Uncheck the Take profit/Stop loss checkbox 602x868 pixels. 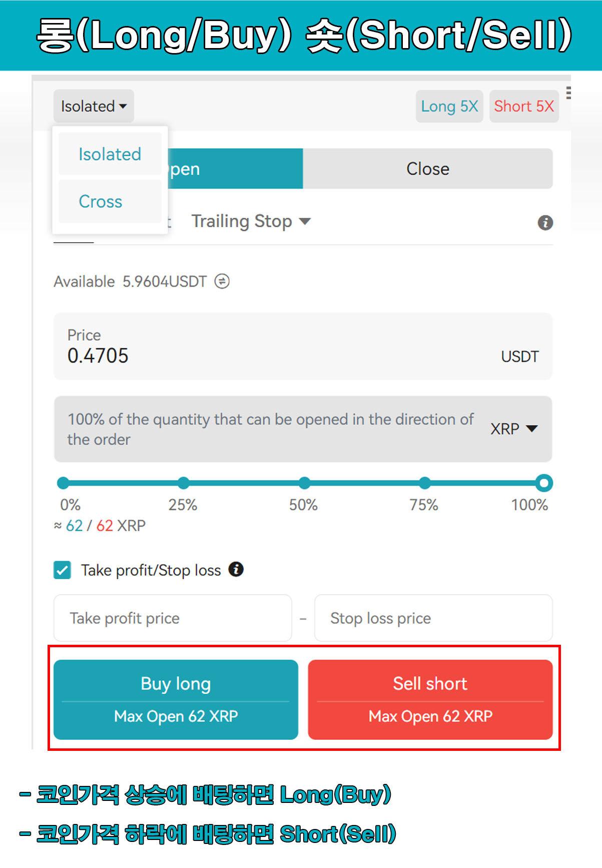tap(63, 570)
